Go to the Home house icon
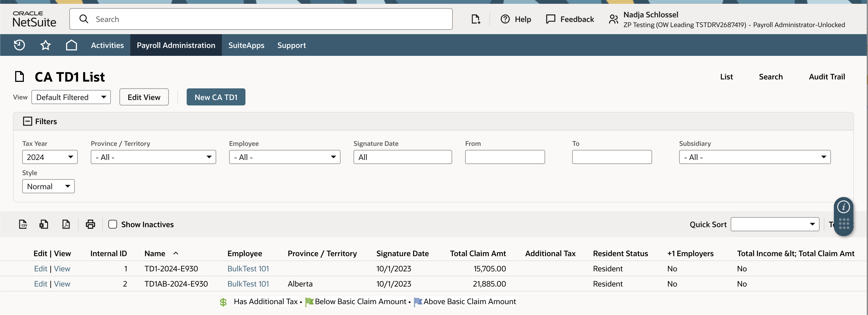The width and height of the screenshot is (868, 315). [x=72, y=45]
